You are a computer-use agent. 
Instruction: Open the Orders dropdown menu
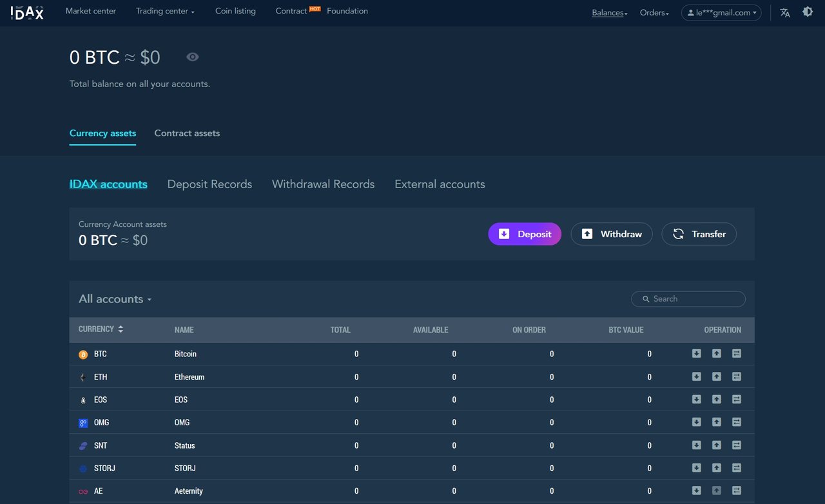click(654, 13)
